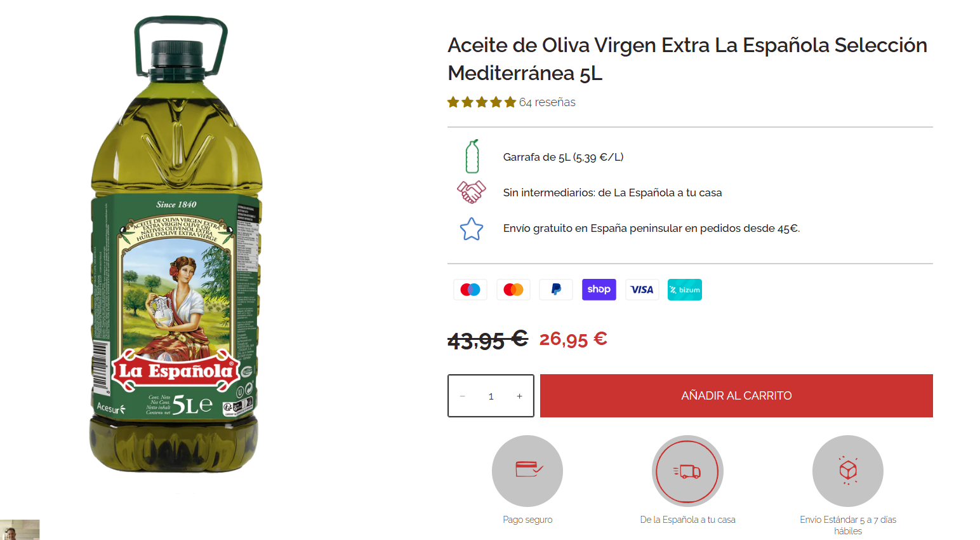This screenshot has height=540, width=980.
Task: Select the PayPal payment icon
Action: 556,290
